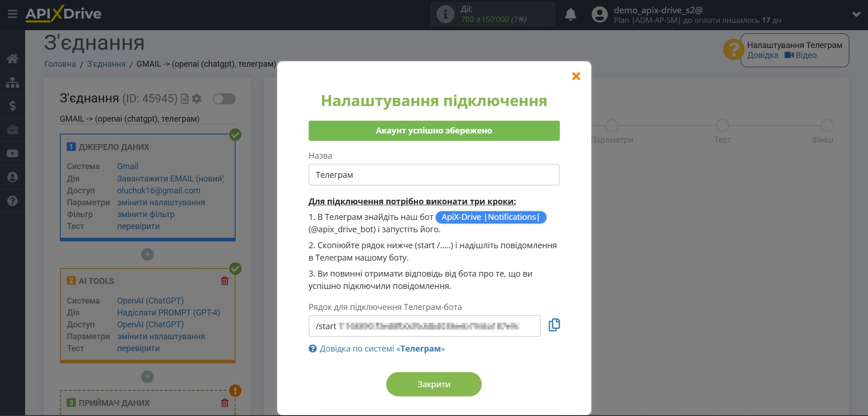Image resolution: width=868 pixels, height=416 pixels.
Task: Copy the Telegram bot start string
Action: pos(554,325)
